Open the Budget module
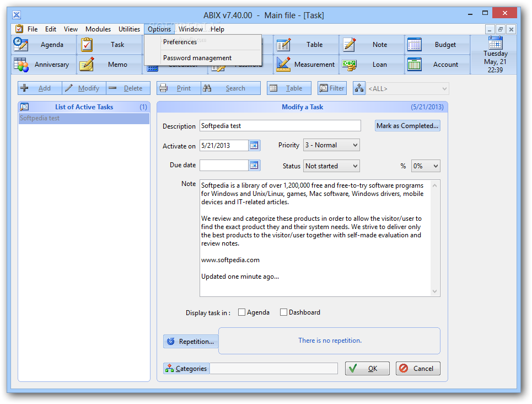The image size is (532, 404). (x=437, y=45)
